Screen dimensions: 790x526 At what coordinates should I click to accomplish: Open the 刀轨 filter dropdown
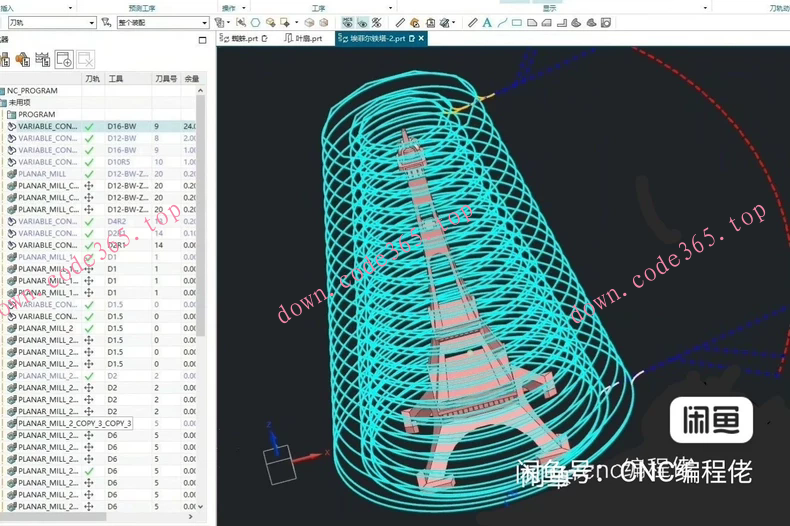click(x=91, y=22)
